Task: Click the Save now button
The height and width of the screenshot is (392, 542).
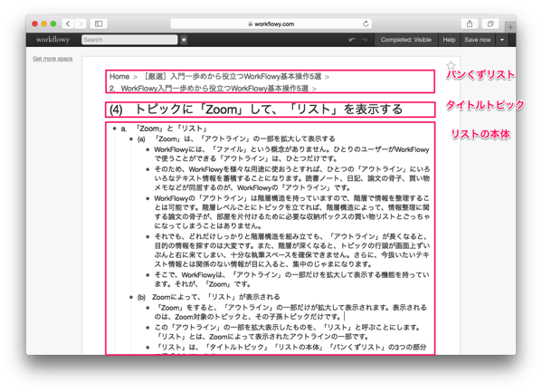Action: coord(478,40)
